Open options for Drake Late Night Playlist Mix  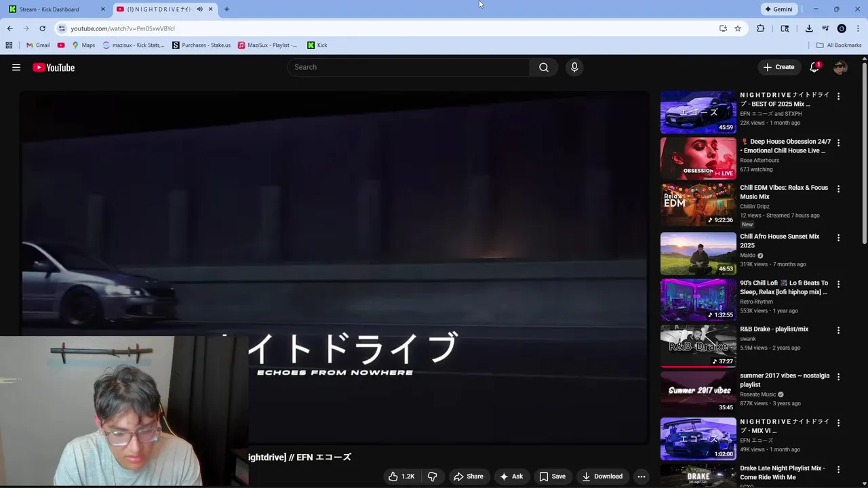[838, 470]
